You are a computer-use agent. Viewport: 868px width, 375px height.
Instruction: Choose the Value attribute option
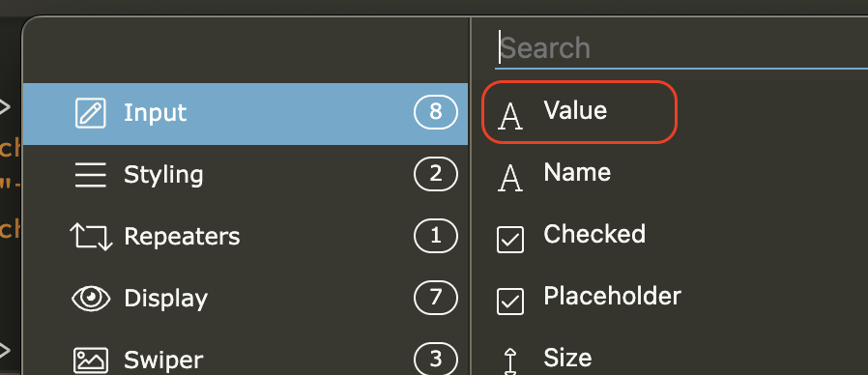pos(579,112)
